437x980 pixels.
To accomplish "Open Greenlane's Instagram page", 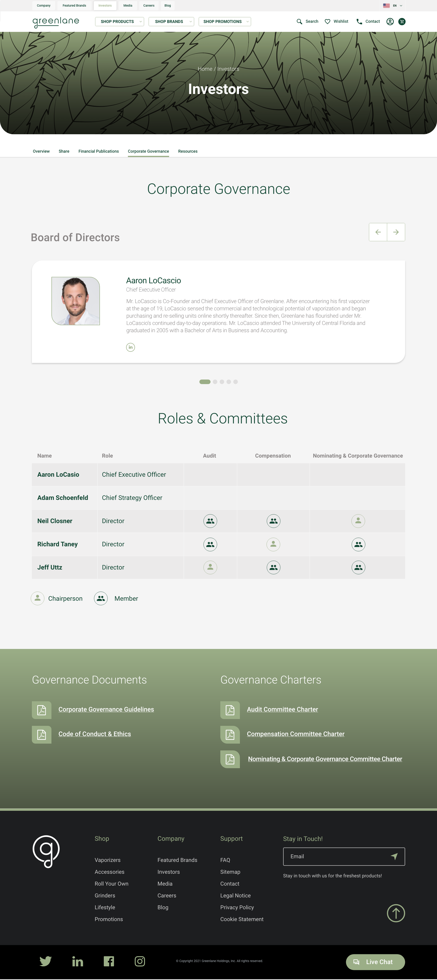I will click(x=140, y=961).
